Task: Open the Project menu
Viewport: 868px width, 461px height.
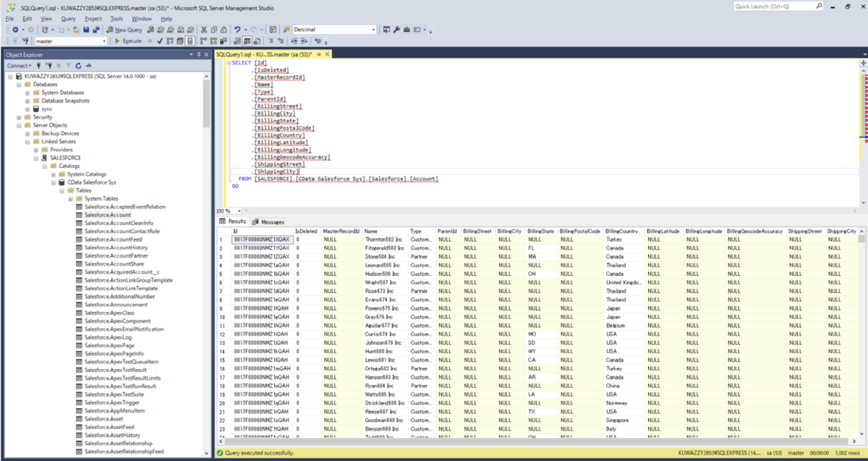Action: pyautogui.click(x=93, y=18)
